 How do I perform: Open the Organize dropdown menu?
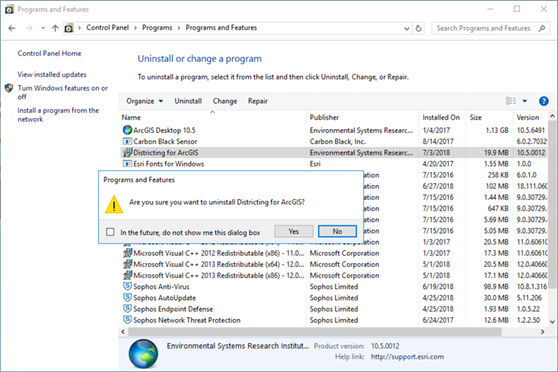144,101
